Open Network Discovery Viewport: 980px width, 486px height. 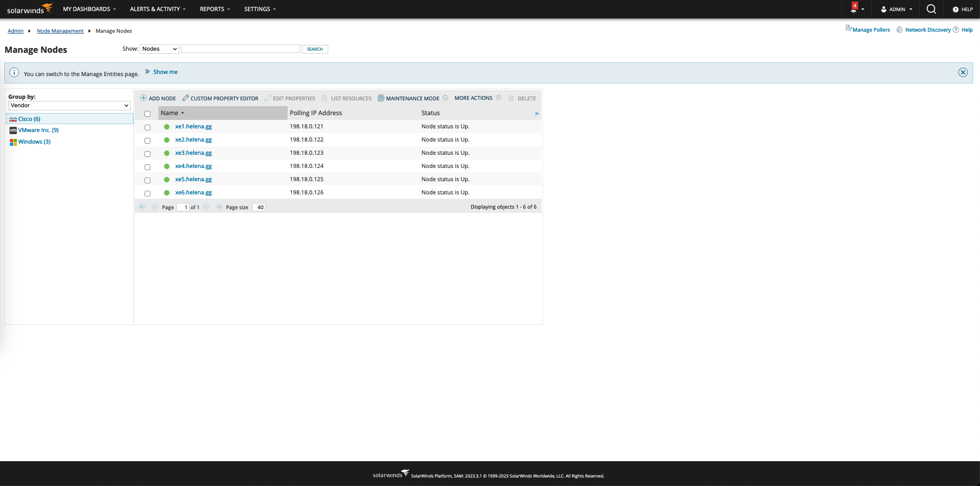(927, 30)
